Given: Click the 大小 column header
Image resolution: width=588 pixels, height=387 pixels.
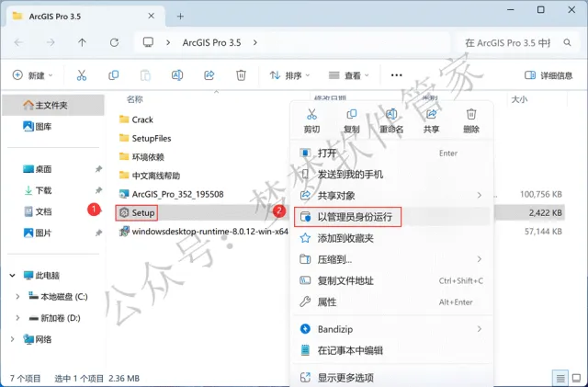Looking at the screenshot, I should tap(519, 99).
